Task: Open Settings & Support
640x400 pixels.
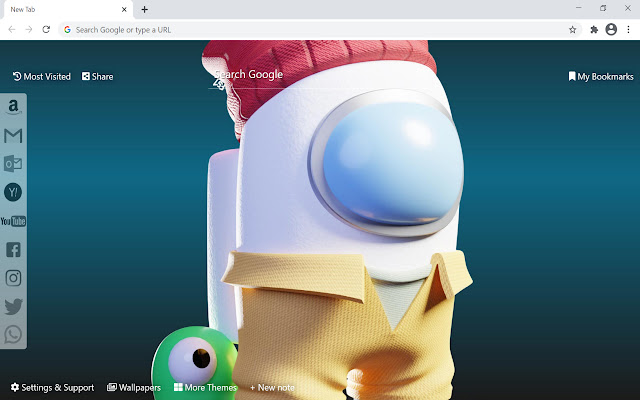Action: click(52, 387)
